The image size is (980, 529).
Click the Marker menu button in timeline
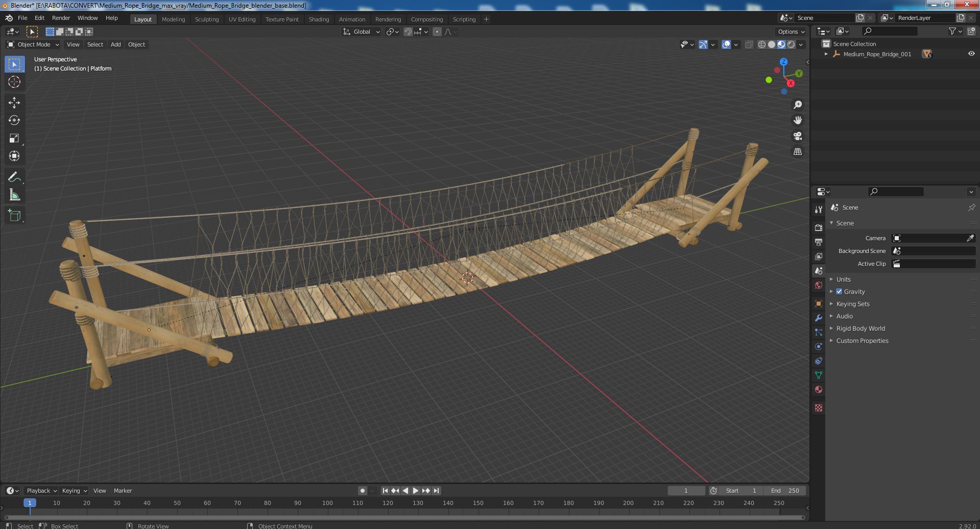click(123, 491)
